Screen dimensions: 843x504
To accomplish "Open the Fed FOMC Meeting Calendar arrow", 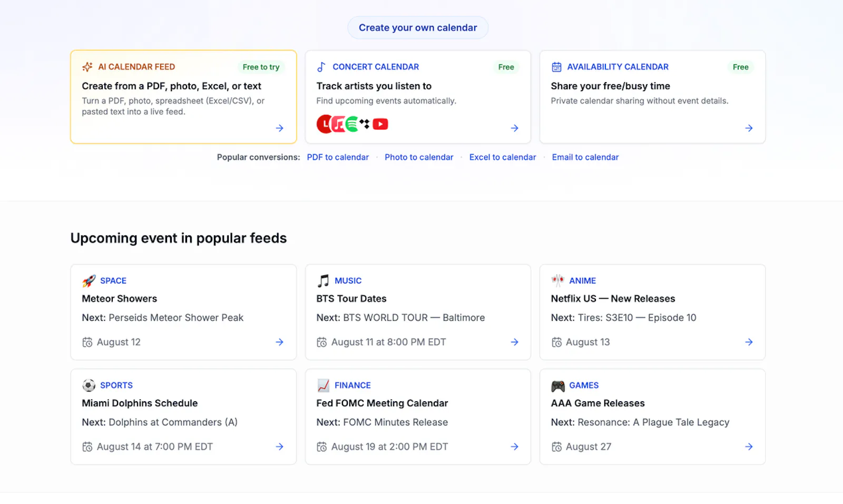I will click(x=515, y=447).
